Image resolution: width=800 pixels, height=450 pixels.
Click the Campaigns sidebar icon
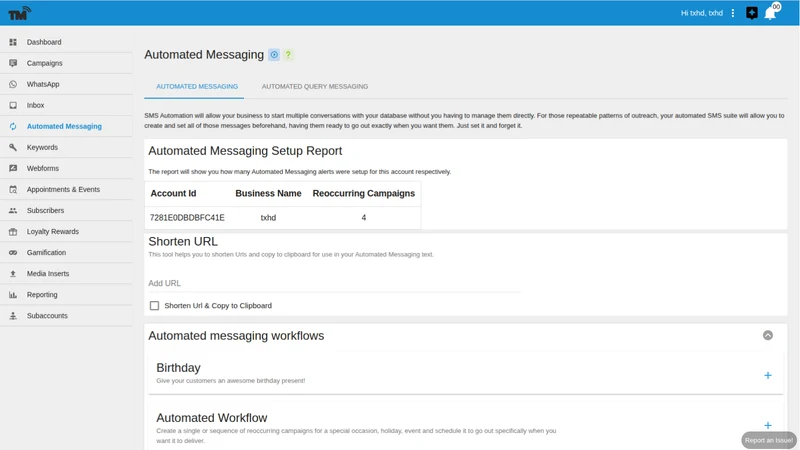point(13,63)
